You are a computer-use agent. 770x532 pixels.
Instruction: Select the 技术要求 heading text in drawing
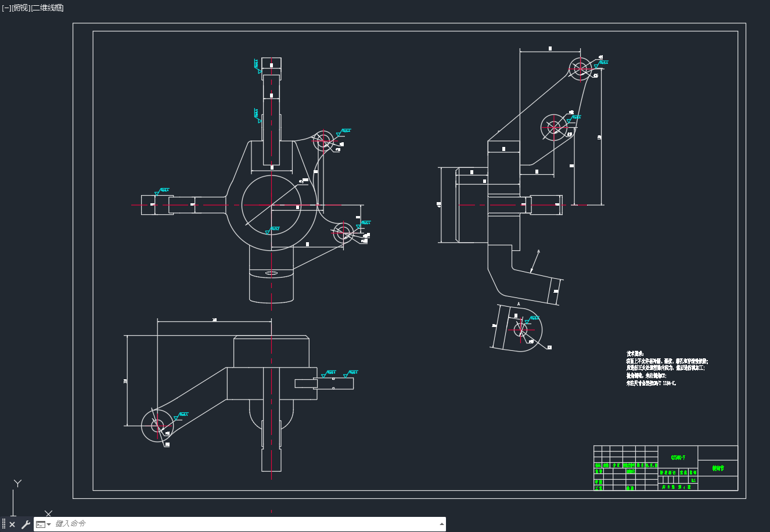[x=635, y=354]
